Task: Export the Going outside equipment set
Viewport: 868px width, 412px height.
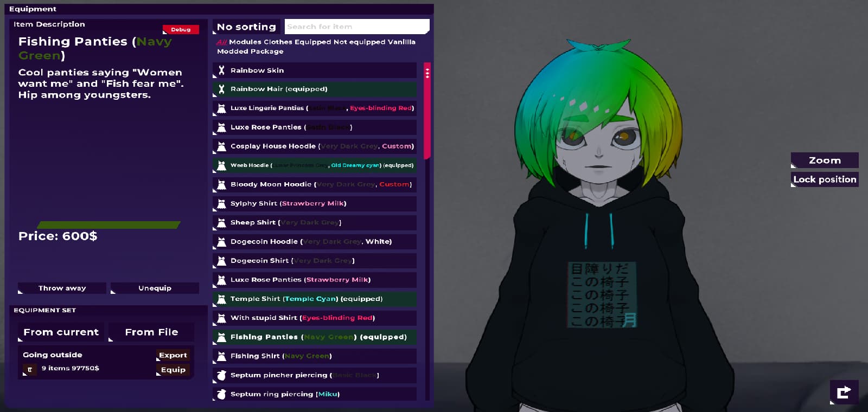Action: coord(173,355)
